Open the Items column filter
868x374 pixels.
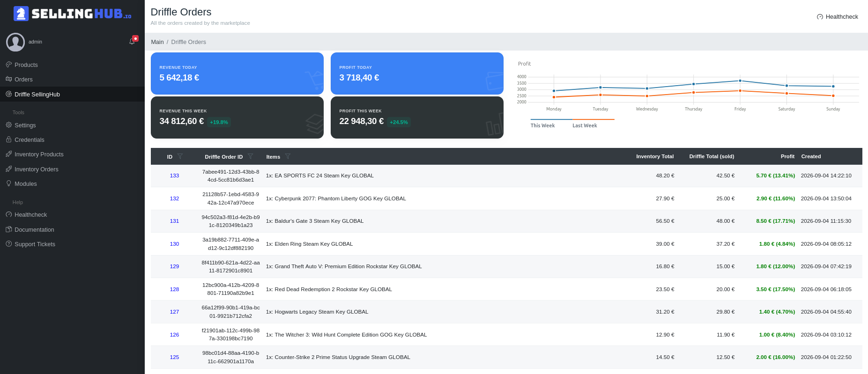tap(288, 156)
